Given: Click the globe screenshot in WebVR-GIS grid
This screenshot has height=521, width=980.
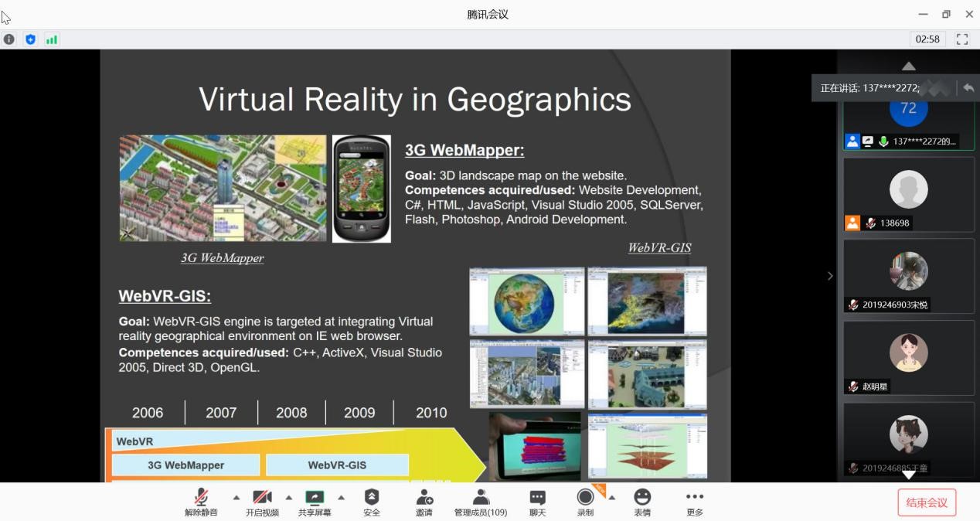Looking at the screenshot, I should (x=527, y=301).
